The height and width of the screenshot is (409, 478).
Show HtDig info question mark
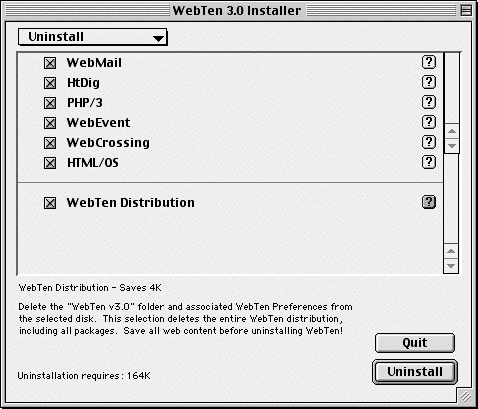coord(429,82)
